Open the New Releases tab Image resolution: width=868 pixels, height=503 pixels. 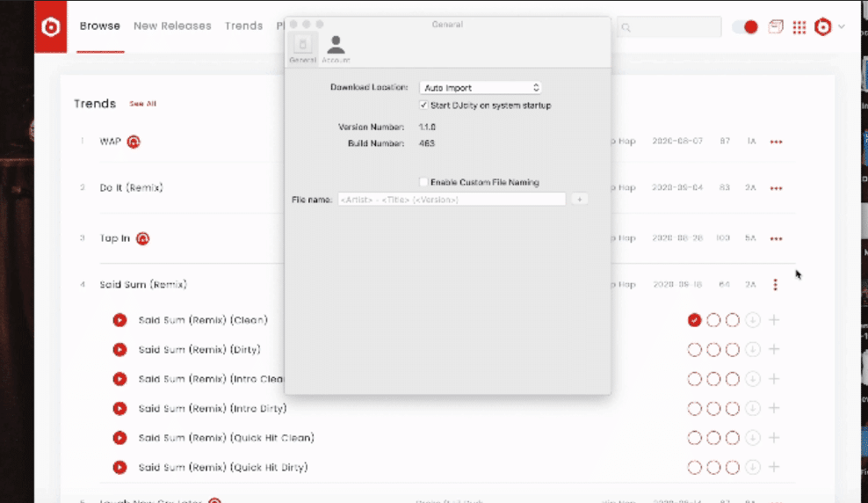pyautogui.click(x=172, y=26)
